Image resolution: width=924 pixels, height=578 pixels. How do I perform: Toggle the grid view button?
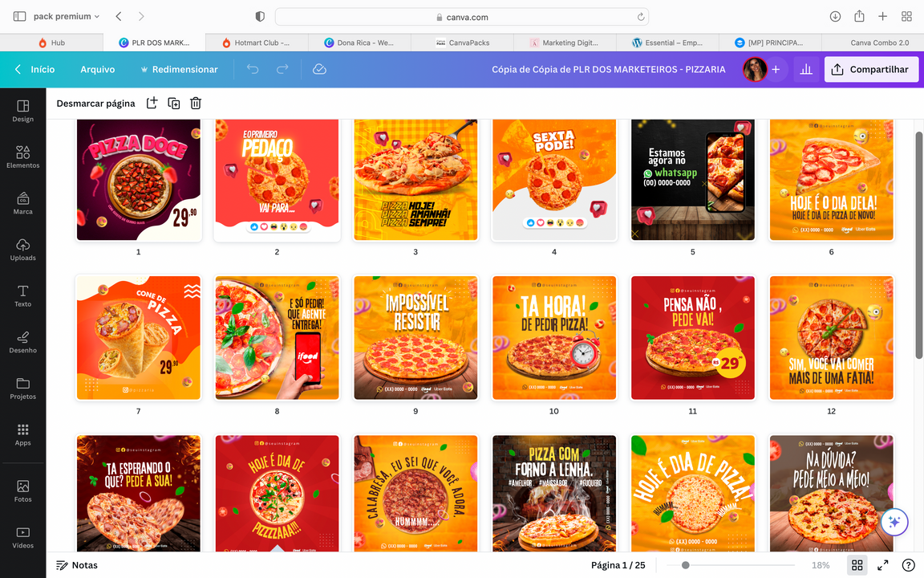[x=857, y=565]
